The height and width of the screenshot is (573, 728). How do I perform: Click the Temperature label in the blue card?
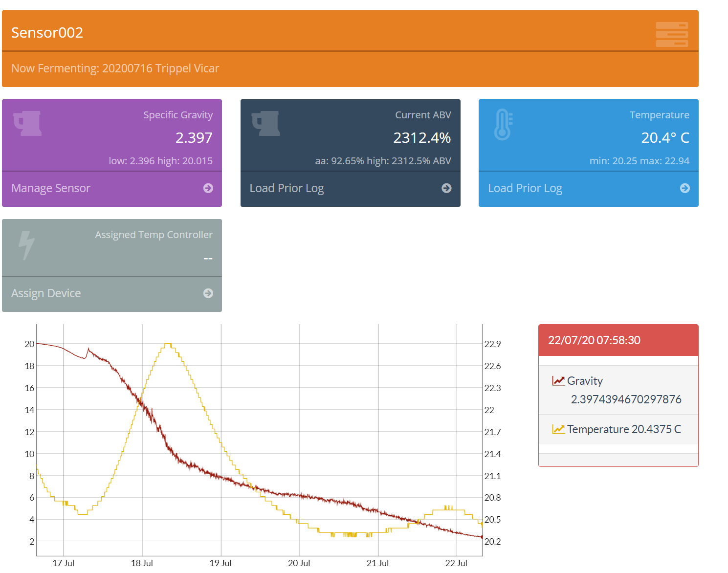click(x=660, y=115)
